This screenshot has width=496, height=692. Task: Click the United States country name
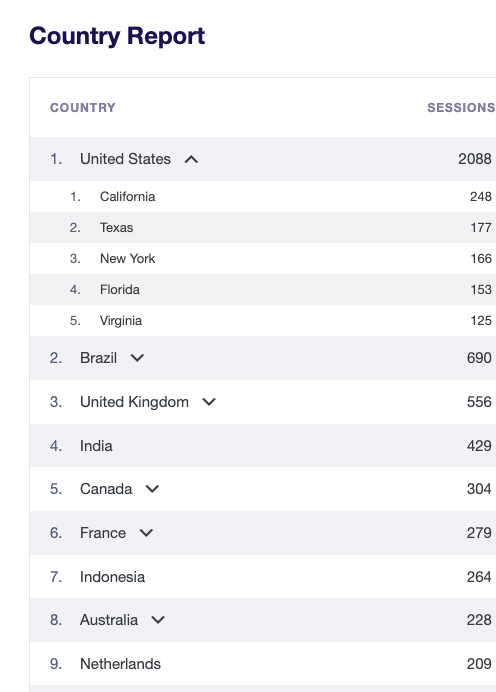coord(125,159)
